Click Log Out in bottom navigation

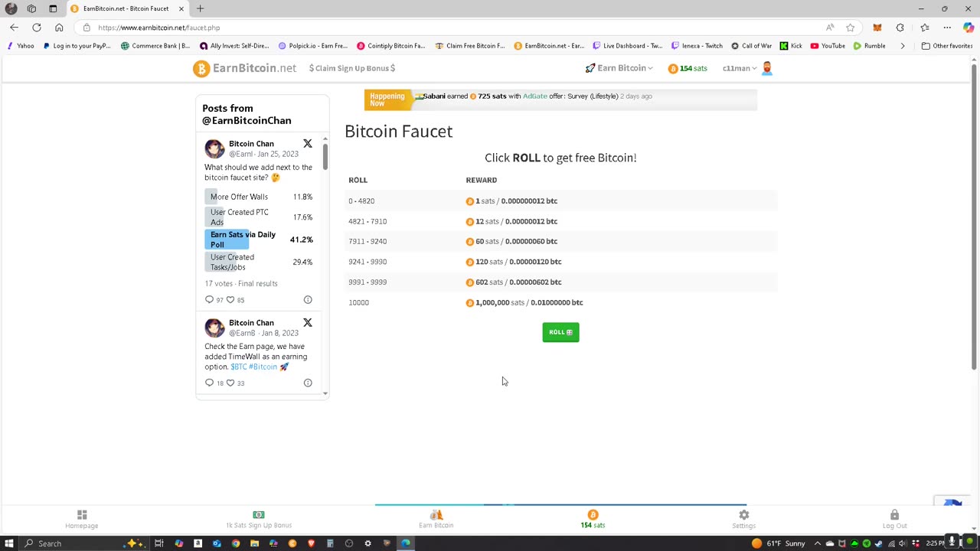894,520
